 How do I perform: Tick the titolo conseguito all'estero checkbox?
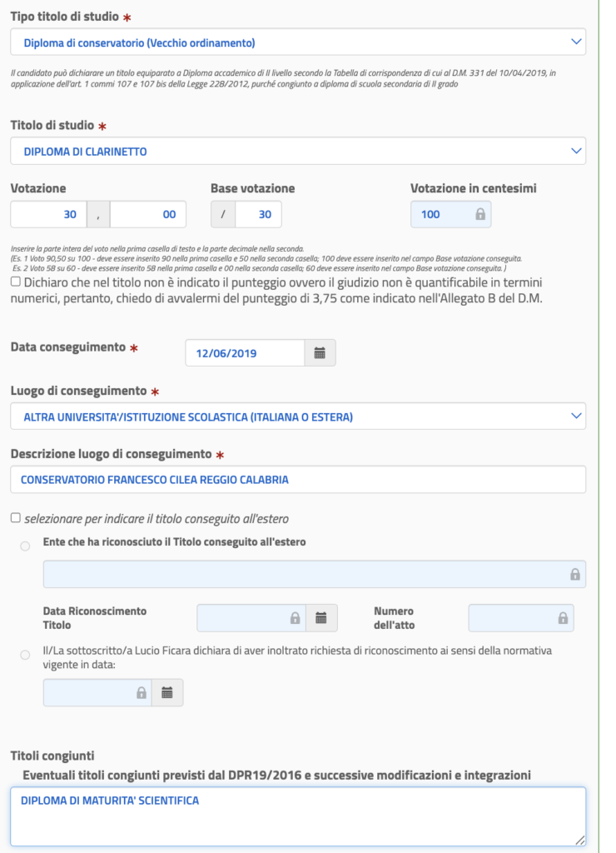(17, 518)
